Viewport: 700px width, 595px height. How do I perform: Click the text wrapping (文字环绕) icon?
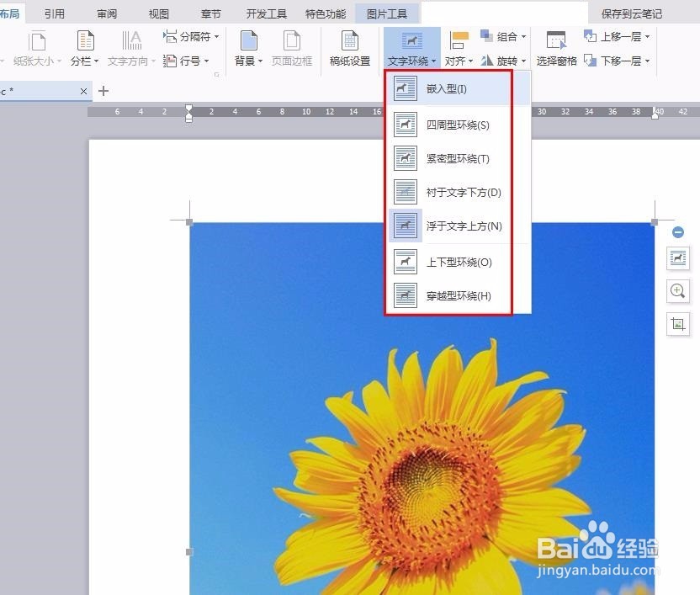411,41
